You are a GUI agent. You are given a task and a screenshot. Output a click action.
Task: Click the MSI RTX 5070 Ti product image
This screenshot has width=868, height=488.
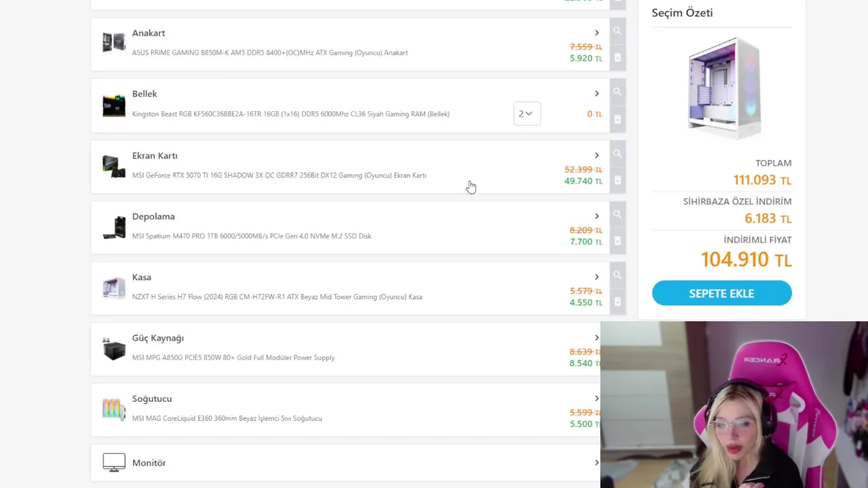(x=114, y=167)
